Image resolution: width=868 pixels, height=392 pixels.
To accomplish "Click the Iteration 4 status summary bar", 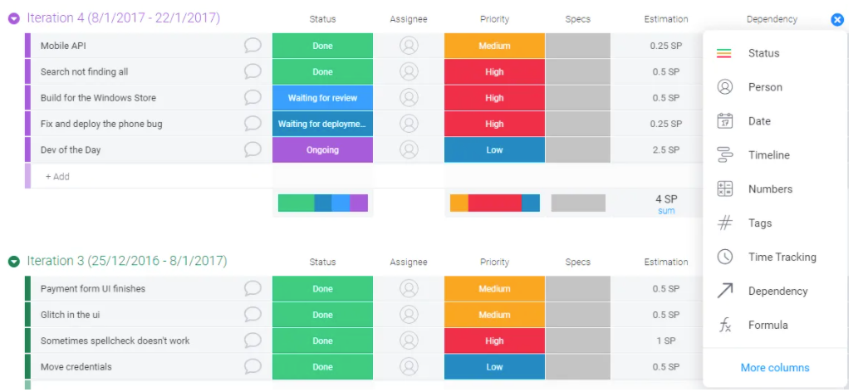I will [323, 203].
